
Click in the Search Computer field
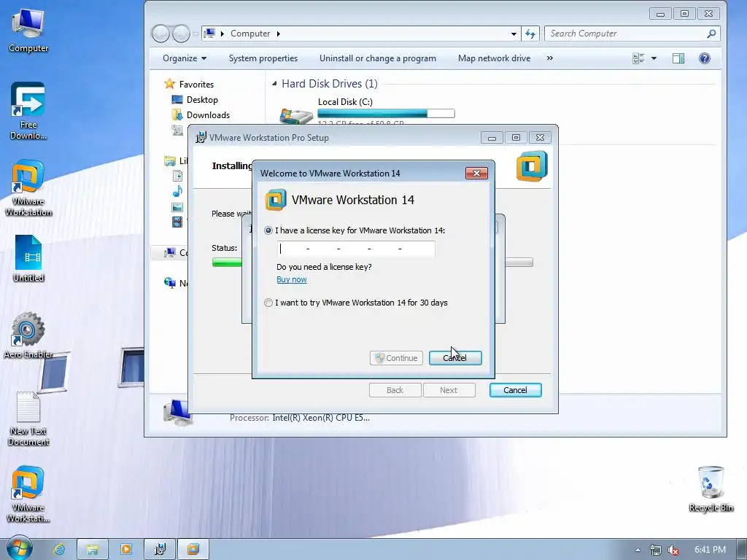(626, 34)
